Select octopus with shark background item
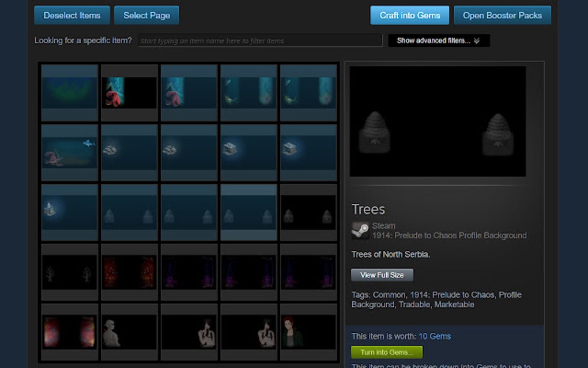The height and width of the screenshot is (368, 588). point(70,152)
